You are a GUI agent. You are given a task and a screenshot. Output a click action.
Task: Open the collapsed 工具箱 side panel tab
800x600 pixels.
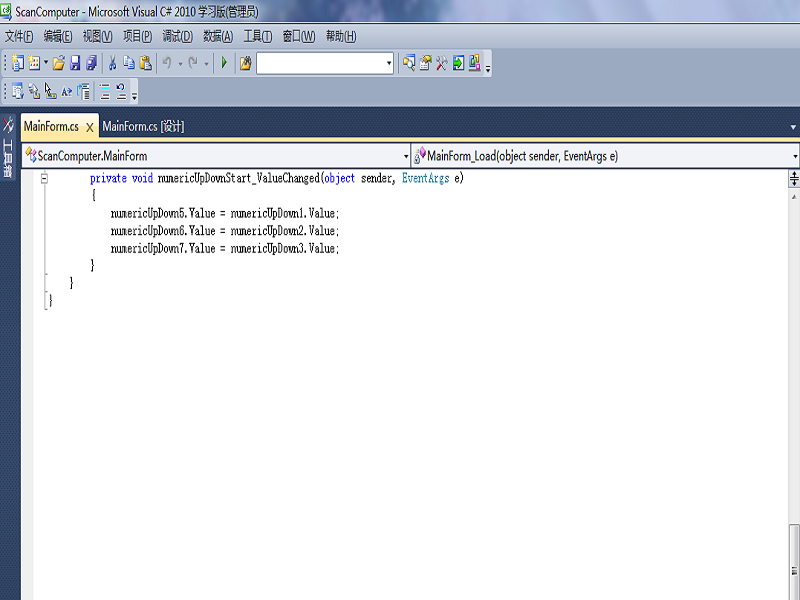click(8, 148)
